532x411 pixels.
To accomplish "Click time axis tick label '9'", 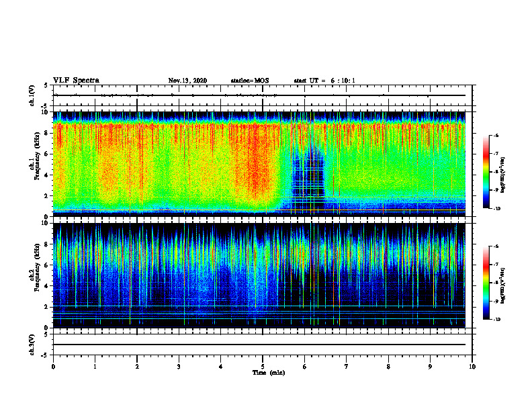I will point(430,367).
